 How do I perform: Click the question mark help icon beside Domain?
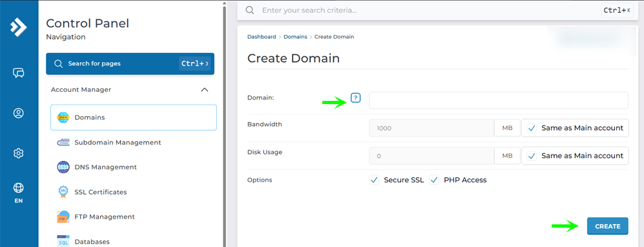click(x=356, y=98)
